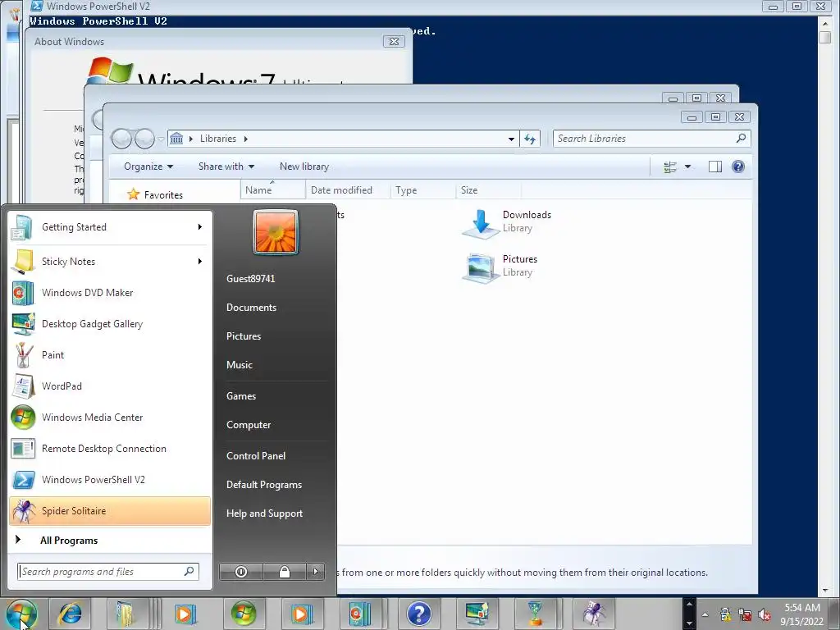Expand the arrow after Libraries breadcrumb

(x=246, y=139)
